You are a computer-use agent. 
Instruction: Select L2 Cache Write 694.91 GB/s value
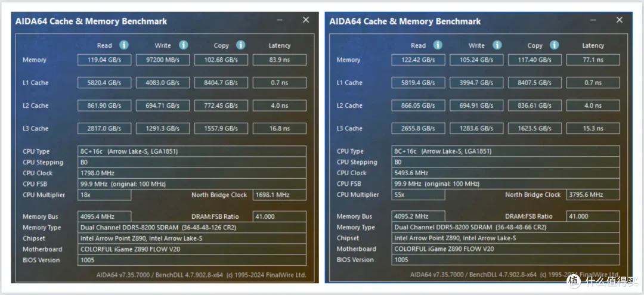476,106
